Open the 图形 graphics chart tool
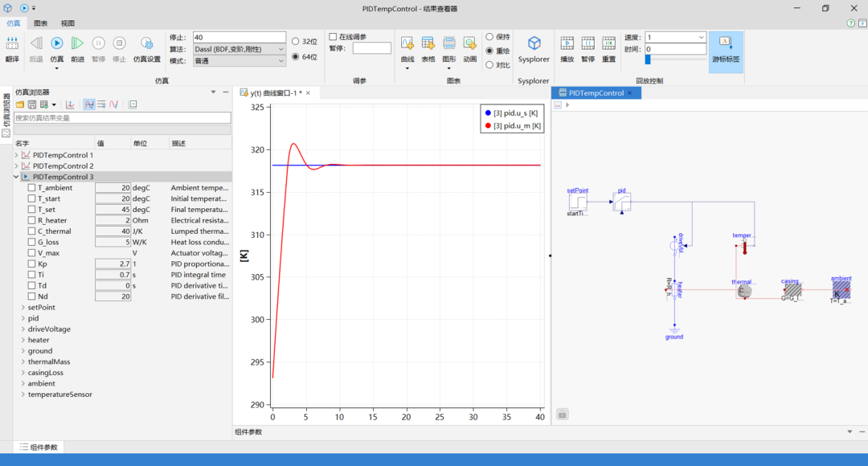Image resolution: width=868 pixels, height=466 pixels. coord(449,43)
